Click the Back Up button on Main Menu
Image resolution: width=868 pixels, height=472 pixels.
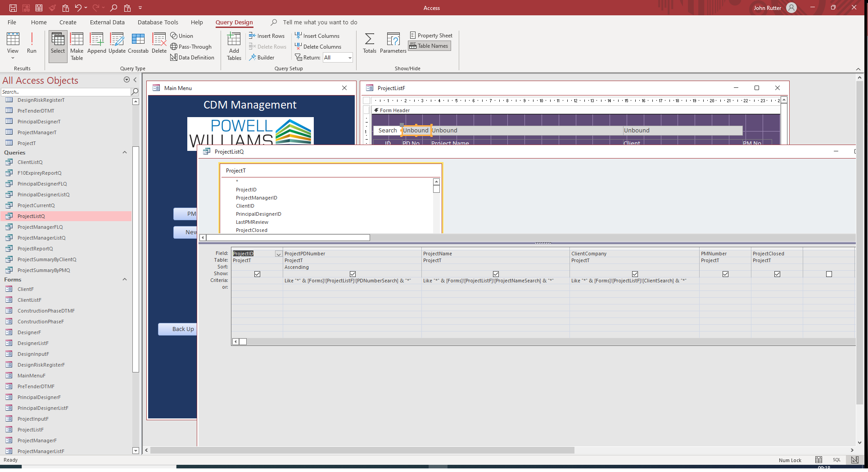[182, 329]
